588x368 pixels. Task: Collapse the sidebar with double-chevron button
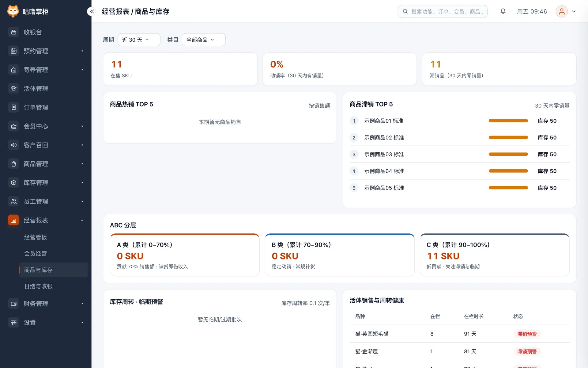tap(92, 11)
